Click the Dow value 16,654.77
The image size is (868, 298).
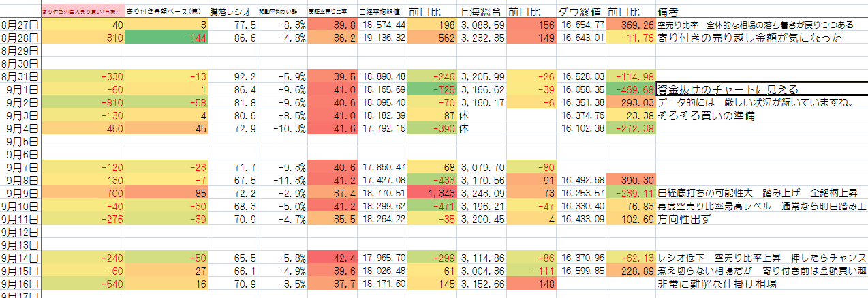point(580,25)
